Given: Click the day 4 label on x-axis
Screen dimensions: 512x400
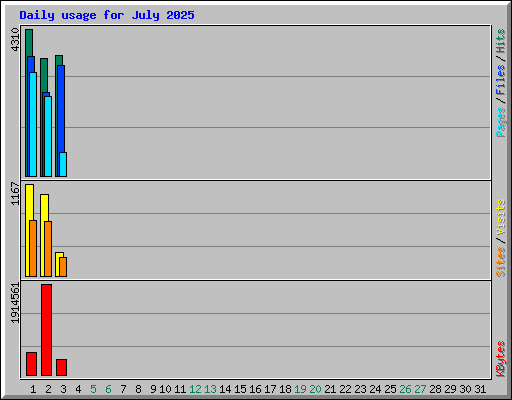Looking at the screenshot, I should coord(78,389).
